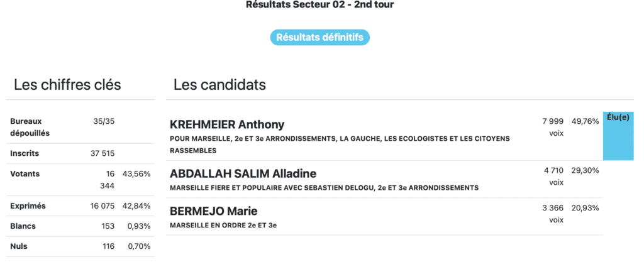Click the MARSEILLE EN ORDRE list name
The image size is (644, 262).
(223, 225)
